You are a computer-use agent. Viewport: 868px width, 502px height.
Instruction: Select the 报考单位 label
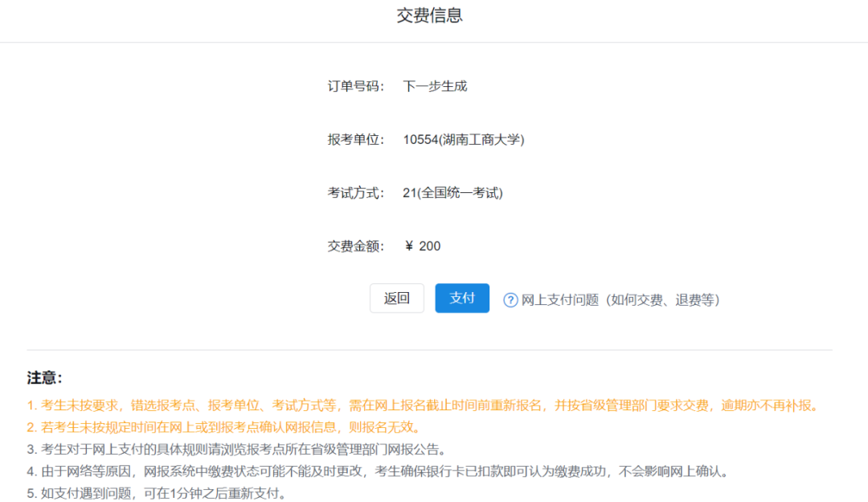point(355,140)
